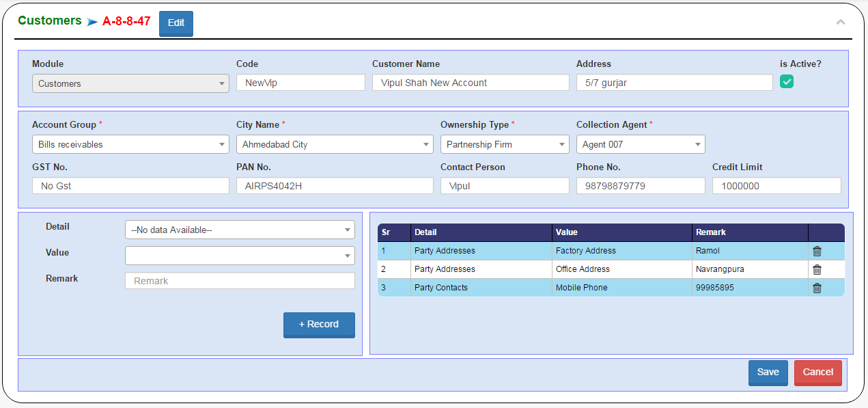Save the customer record
Screen dimensions: 868x408
click(768, 372)
